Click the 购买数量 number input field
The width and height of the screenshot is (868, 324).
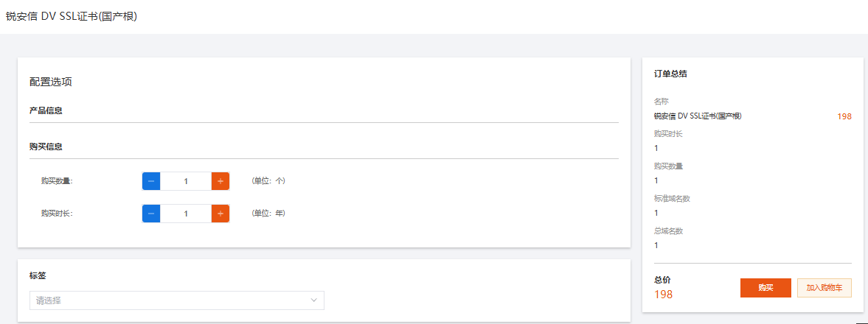point(186,181)
